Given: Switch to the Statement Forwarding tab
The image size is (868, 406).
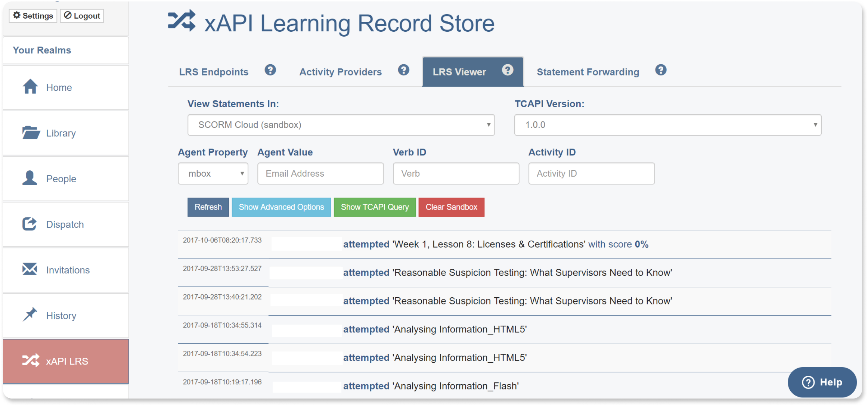Looking at the screenshot, I should pyautogui.click(x=588, y=72).
